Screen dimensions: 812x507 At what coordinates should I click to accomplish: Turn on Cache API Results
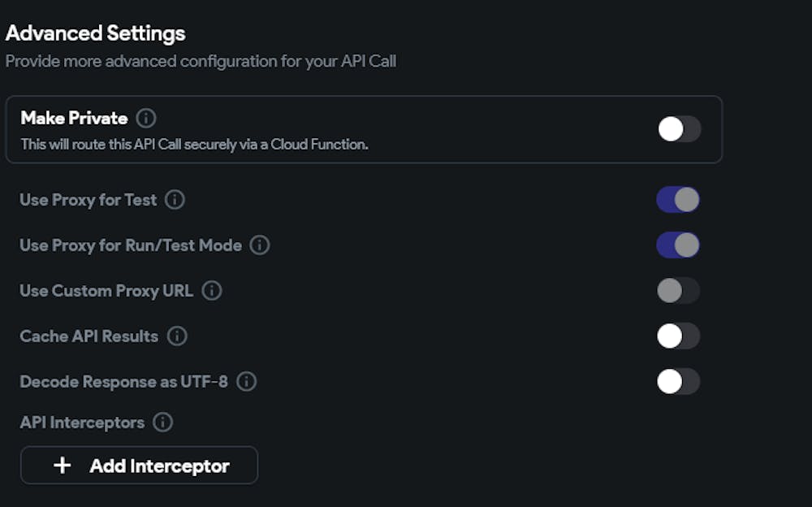coord(678,336)
